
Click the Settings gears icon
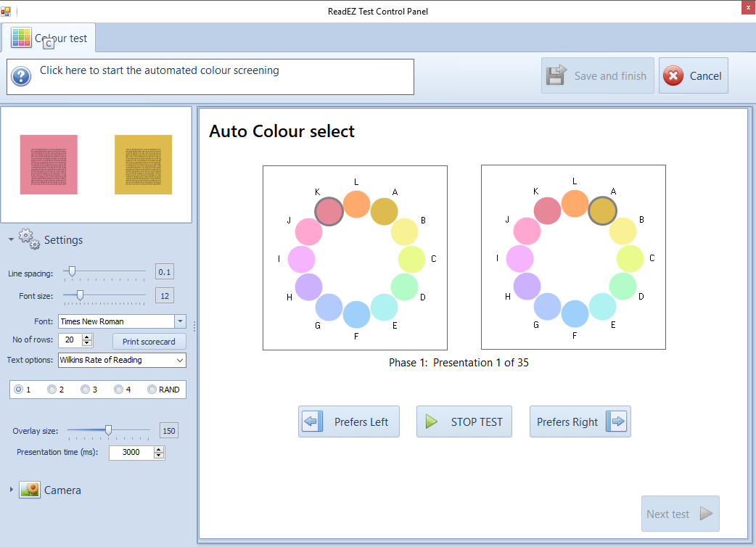[29, 239]
